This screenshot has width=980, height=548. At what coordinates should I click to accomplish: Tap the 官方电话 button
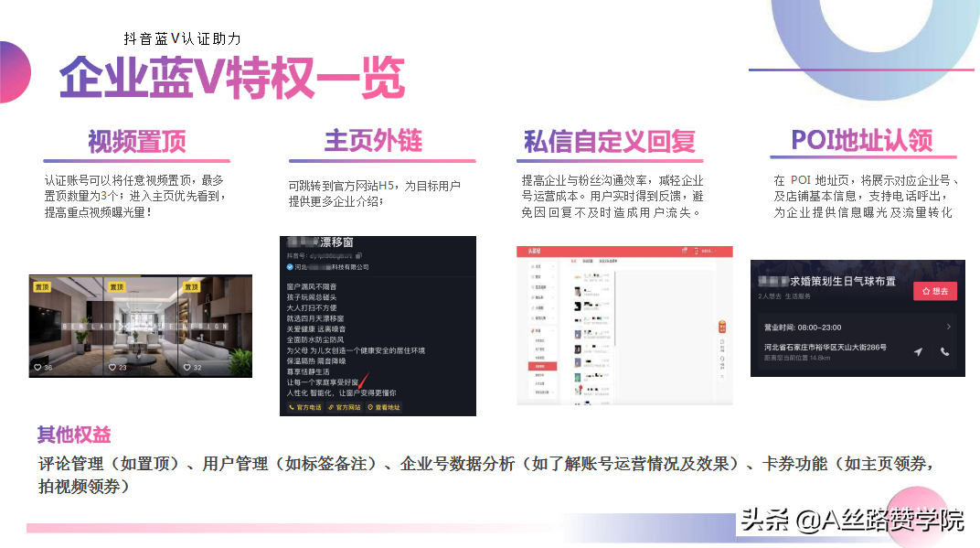pyautogui.click(x=305, y=407)
